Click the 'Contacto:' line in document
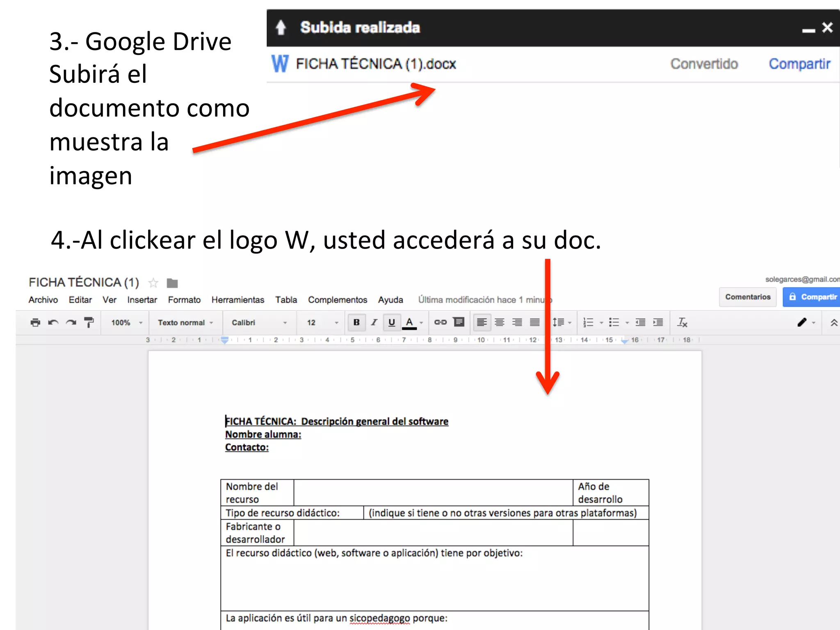 coord(247,447)
